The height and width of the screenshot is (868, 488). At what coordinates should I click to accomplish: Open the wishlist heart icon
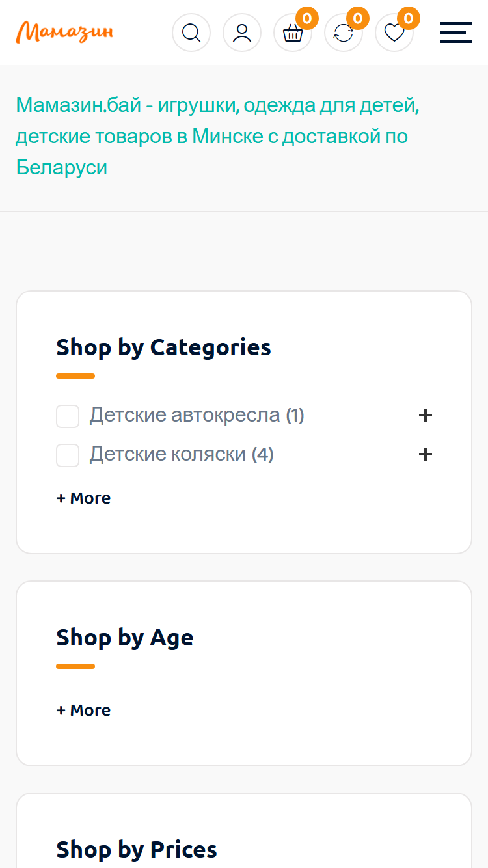[394, 33]
